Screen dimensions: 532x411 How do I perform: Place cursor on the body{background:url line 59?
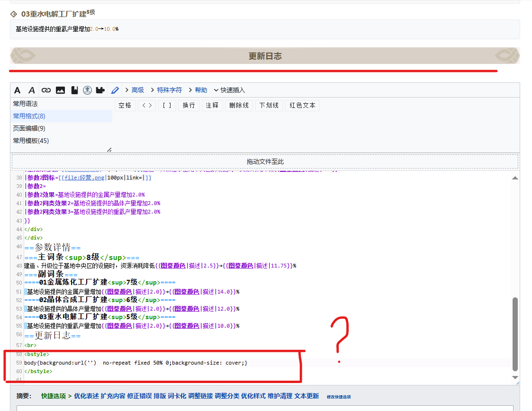tap(135, 363)
